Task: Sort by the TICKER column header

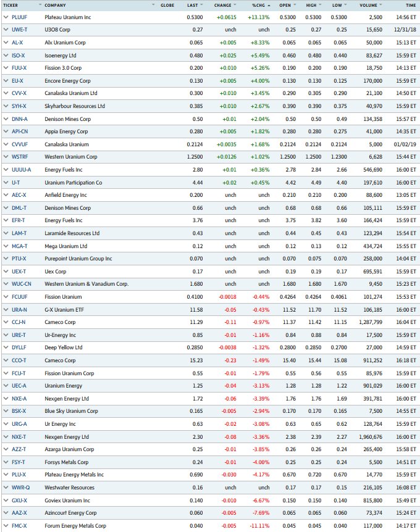Action: [10, 5]
